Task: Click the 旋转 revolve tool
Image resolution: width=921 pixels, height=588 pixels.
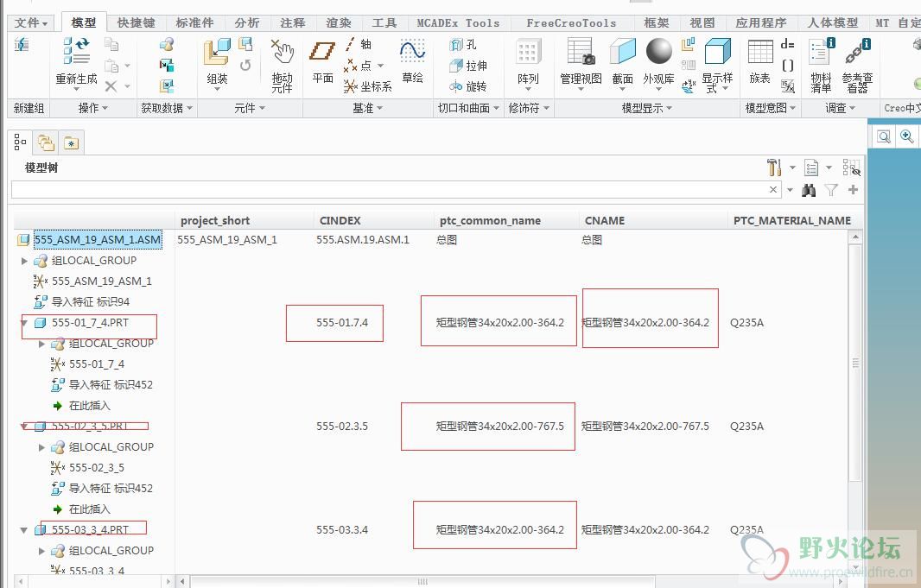Action: pyautogui.click(x=468, y=87)
